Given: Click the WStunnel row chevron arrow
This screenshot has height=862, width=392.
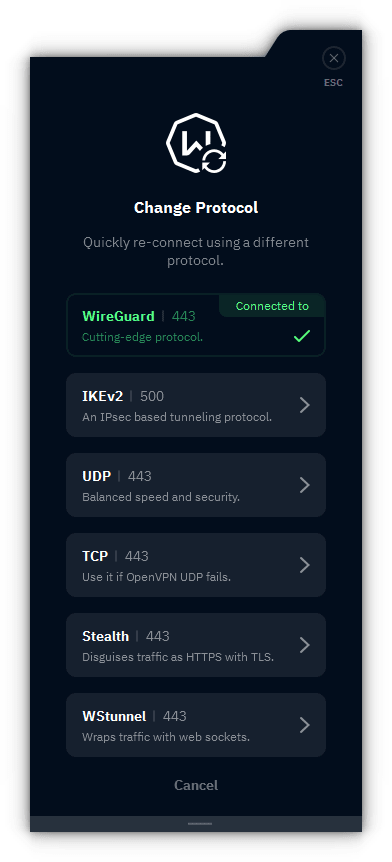Looking at the screenshot, I should 305,725.
